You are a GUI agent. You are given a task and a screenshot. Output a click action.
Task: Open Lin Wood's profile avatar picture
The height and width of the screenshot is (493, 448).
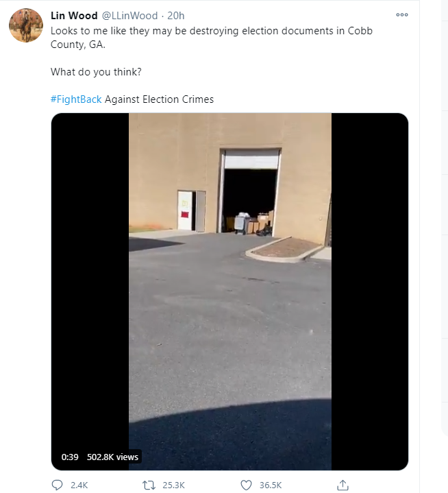click(26, 25)
